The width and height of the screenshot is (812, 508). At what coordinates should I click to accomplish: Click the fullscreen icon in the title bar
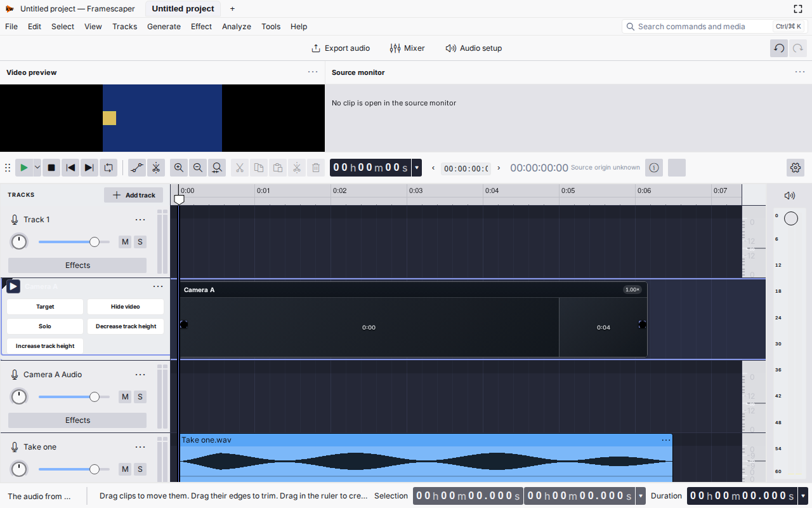coord(798,9)
